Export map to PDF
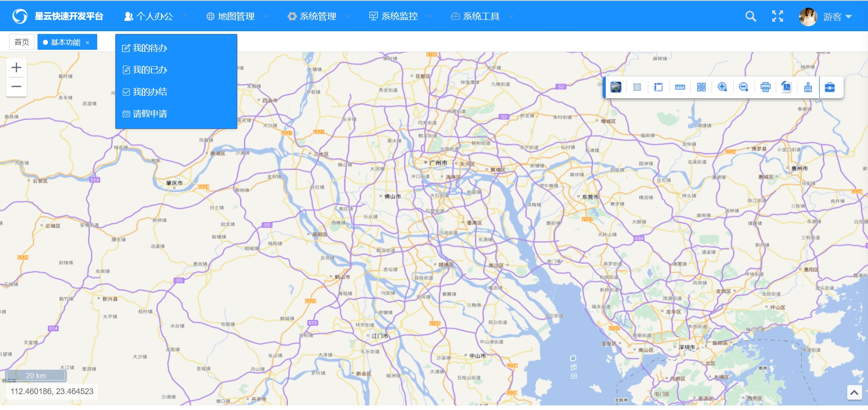868x410 pixels. coord(786,87)
